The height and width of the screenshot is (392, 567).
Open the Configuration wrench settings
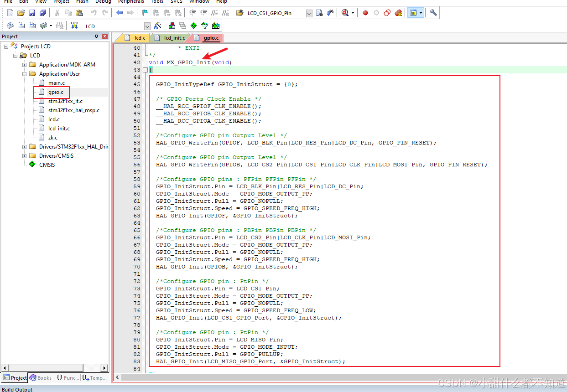tap(432, 13)
